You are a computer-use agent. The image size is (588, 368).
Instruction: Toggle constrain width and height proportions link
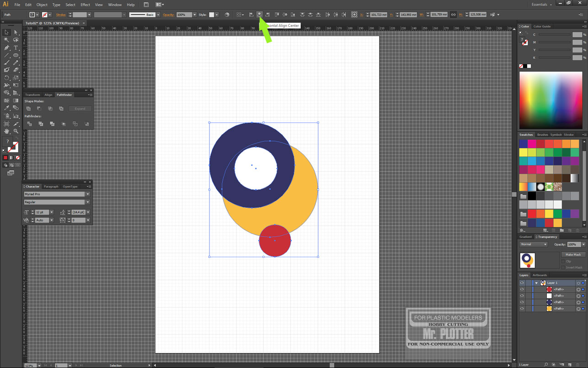point(453,15)
